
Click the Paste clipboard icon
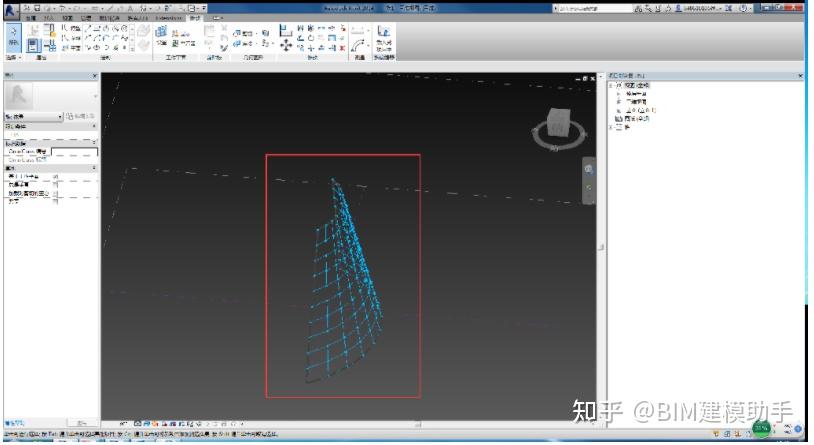tap(209, 31)
